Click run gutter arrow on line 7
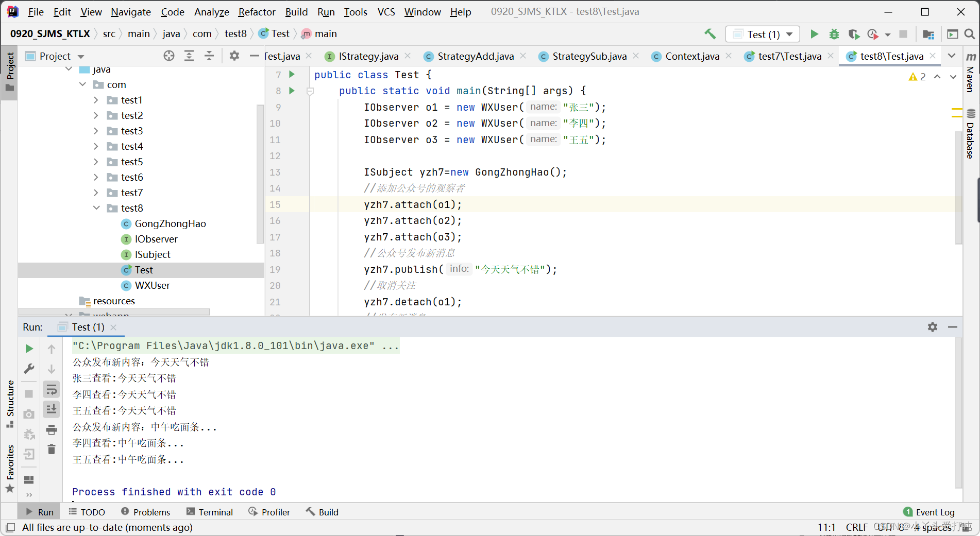 [292, 75]
